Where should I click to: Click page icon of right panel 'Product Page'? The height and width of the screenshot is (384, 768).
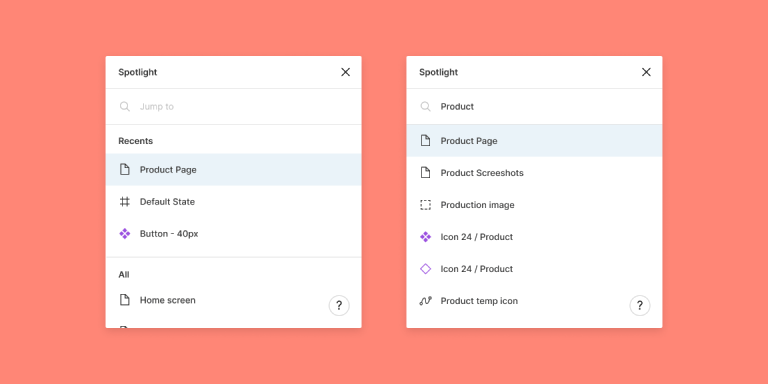pos(426,141)
